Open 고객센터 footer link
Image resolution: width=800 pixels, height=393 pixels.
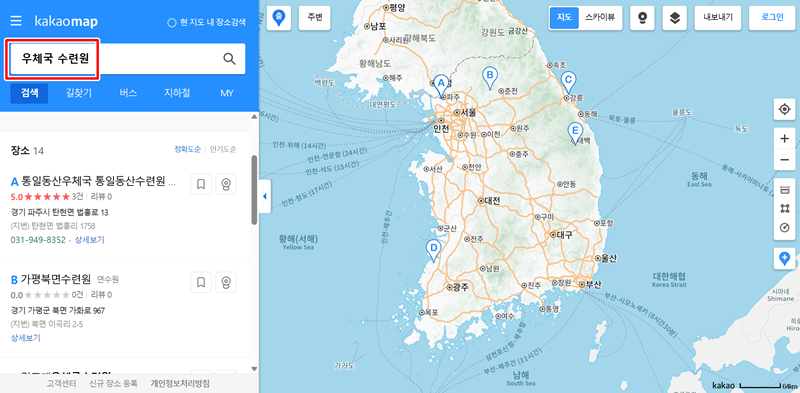(62, 383)
